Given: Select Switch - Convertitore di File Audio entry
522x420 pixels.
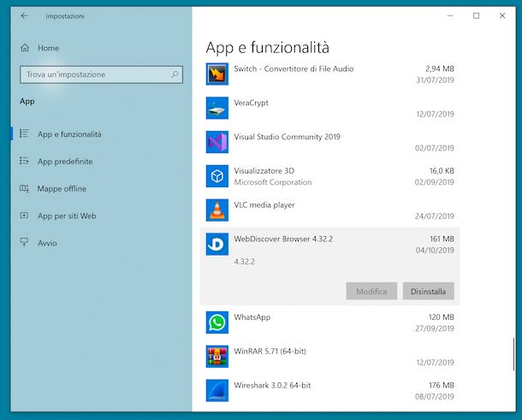Looking at the screenshot, I should tap(330, 74).
